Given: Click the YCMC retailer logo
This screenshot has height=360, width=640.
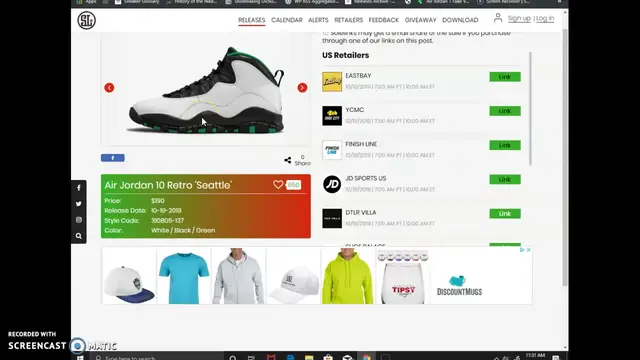Looking at the screenshot, I should [x=332, y=116].
